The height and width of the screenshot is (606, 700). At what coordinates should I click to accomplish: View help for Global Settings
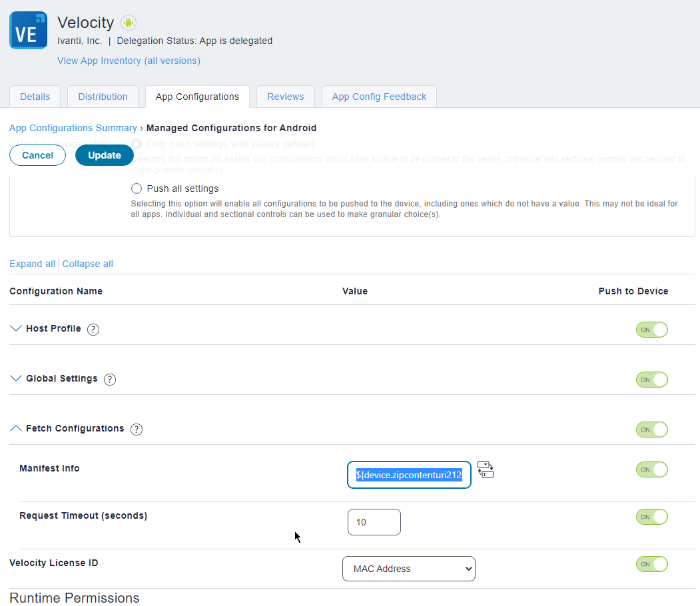pos(110,379)
